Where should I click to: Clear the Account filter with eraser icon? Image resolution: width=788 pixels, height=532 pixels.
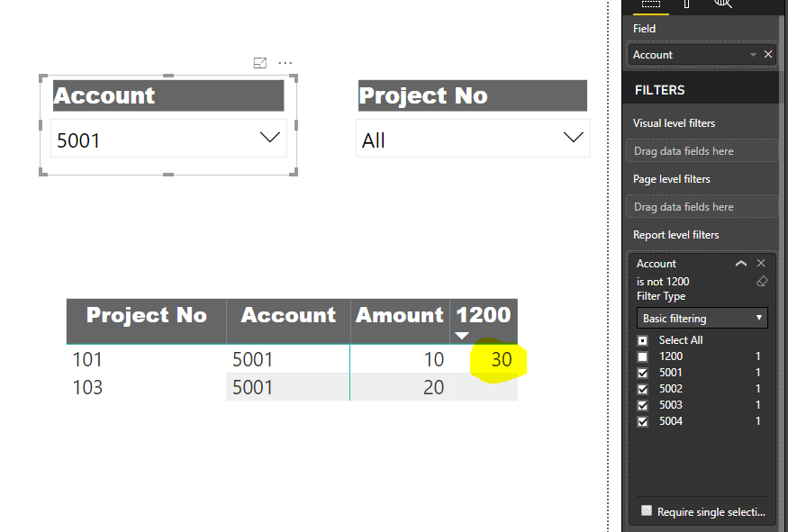pyautogui.click(x=762, y=282)
